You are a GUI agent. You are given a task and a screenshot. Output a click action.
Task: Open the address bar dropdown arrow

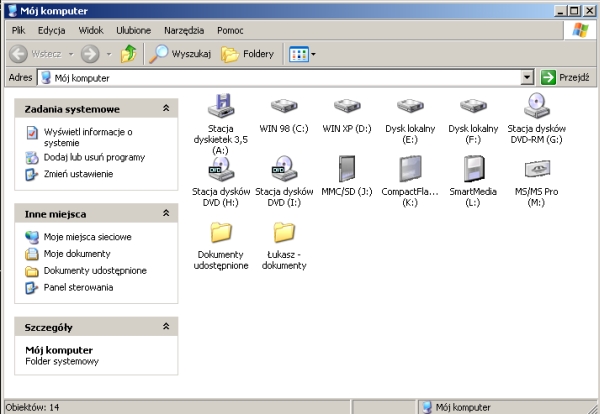[x=527, y=78]
